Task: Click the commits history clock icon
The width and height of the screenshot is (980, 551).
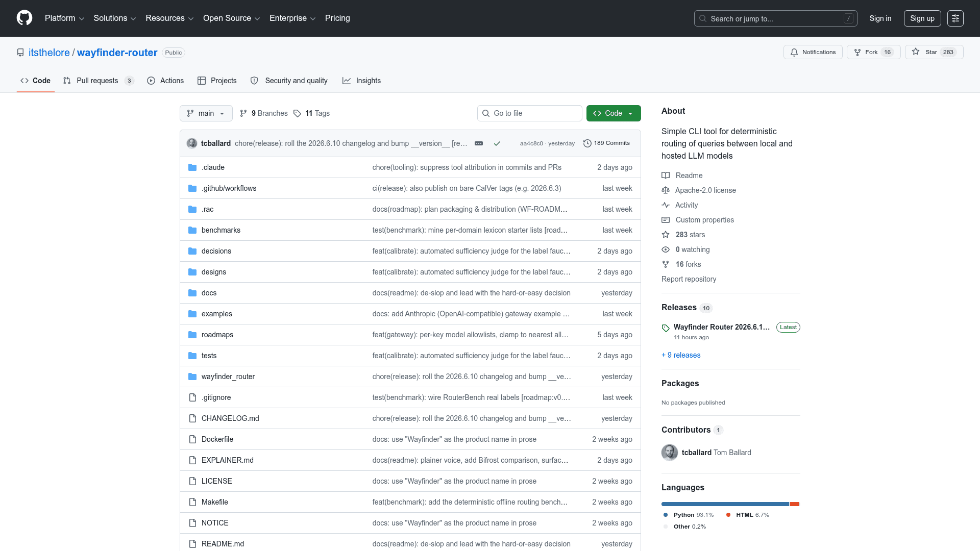Action: (x=587, y=143)
